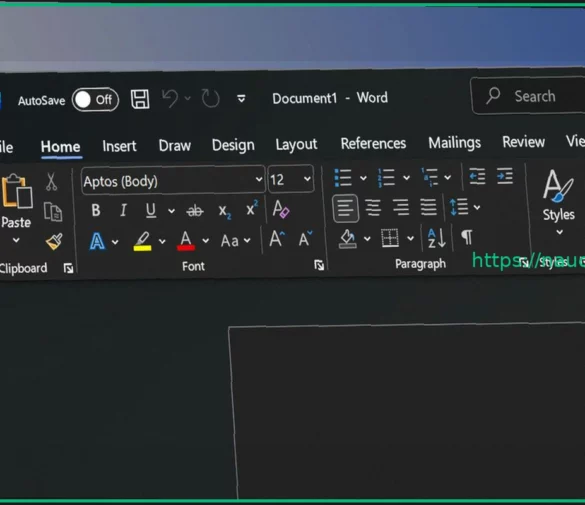The image size is (585, 505).
Task: Open the Draw tab
Action: pyautogui.click(x=175, y=145)
